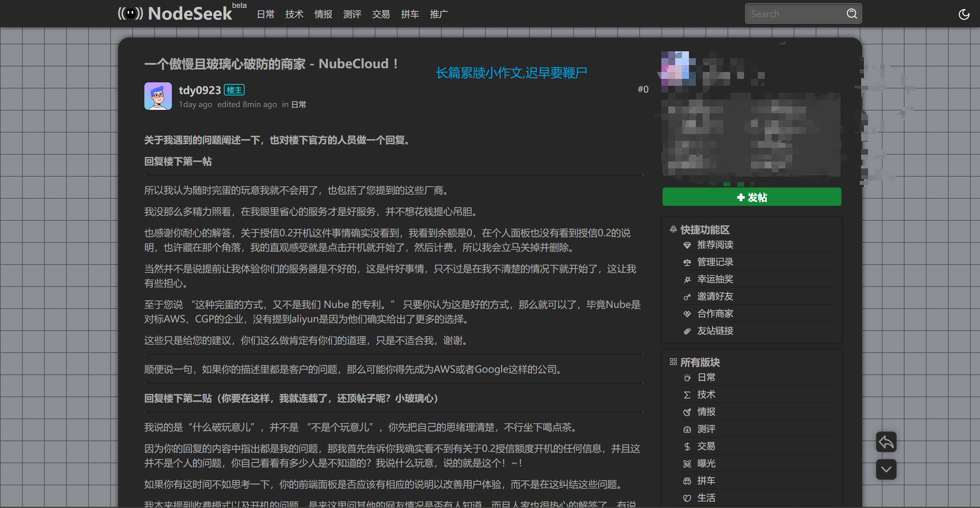Open the 邀请好友 link
The image size is (980, 508).
pyautogui.click(x=715, y=297)
